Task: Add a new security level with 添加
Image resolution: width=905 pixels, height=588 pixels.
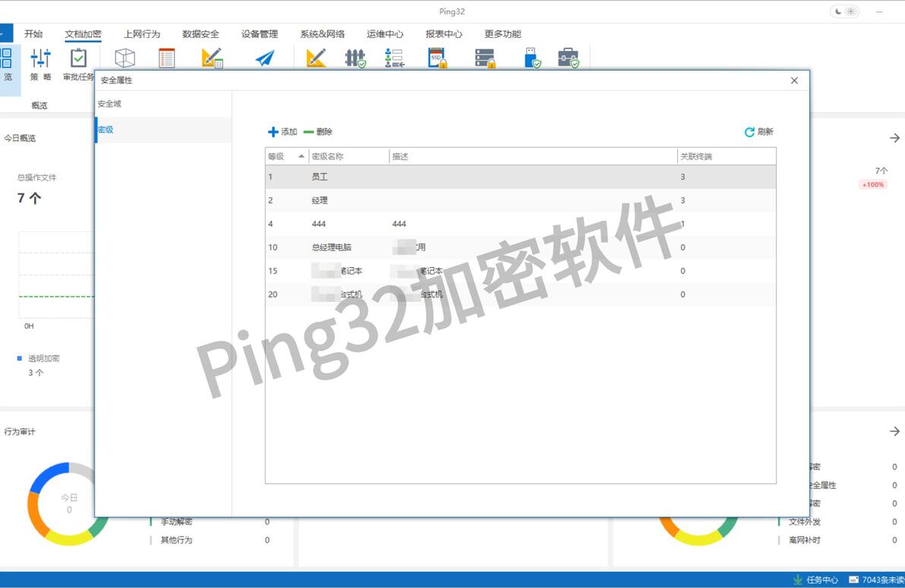Action: (x=282, y=131)
